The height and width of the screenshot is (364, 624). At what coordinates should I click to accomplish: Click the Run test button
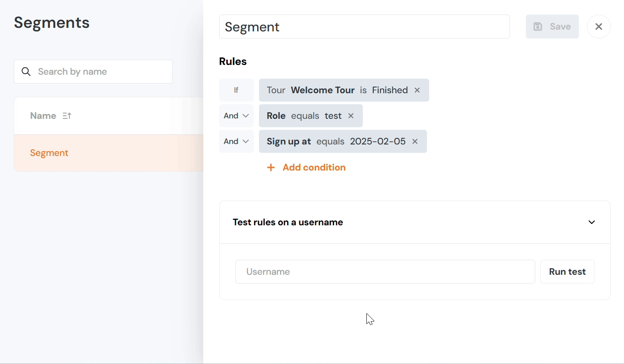point(567,272)
